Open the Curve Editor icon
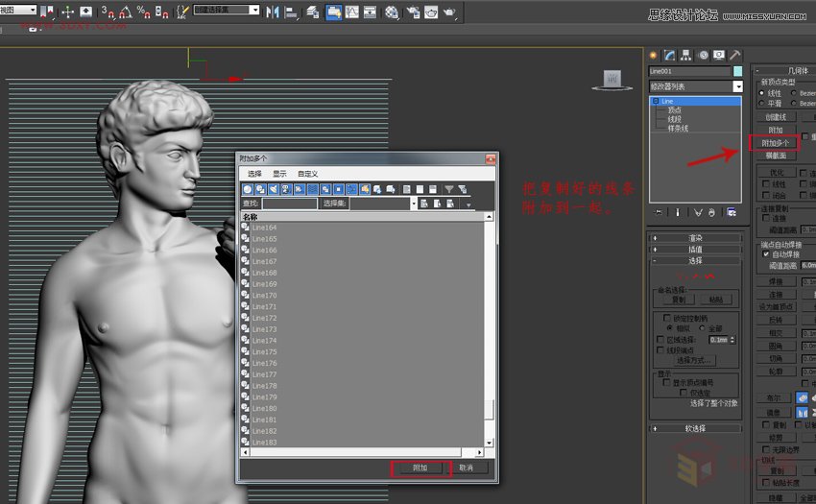The width and height of the screenshot is (816, 504). [x=352, y=12]
